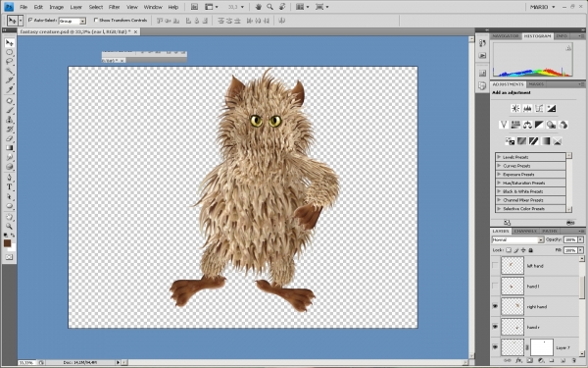Viewport: 588px width, 368px height.
Task: Click the foreground color swatch
Action: click(7, 243)
